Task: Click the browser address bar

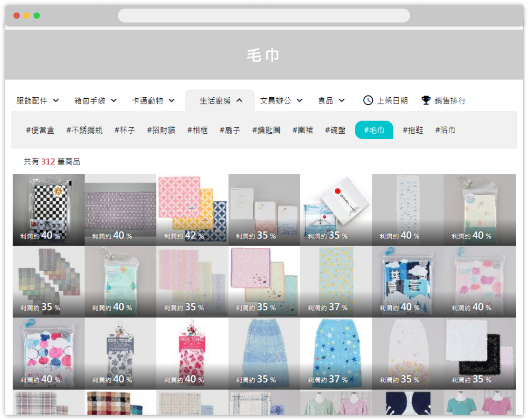Action: point(263,15)
